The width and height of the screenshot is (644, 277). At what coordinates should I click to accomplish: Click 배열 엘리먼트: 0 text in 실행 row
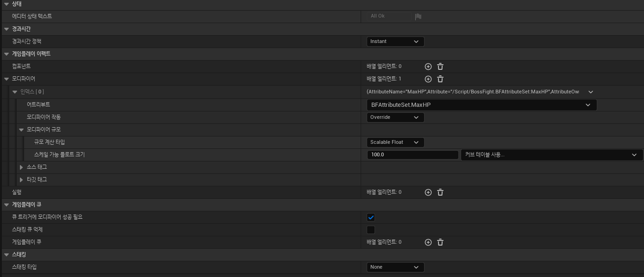coord(384,192)
